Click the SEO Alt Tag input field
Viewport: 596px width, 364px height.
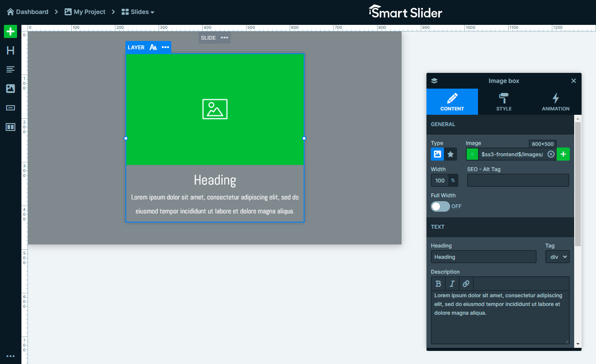pos(518,180)
